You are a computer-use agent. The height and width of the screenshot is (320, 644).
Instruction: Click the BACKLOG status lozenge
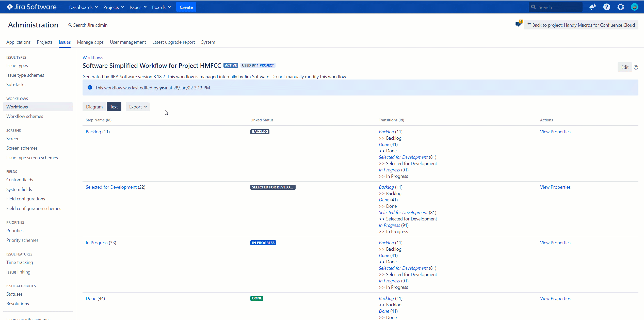point(260,132)
